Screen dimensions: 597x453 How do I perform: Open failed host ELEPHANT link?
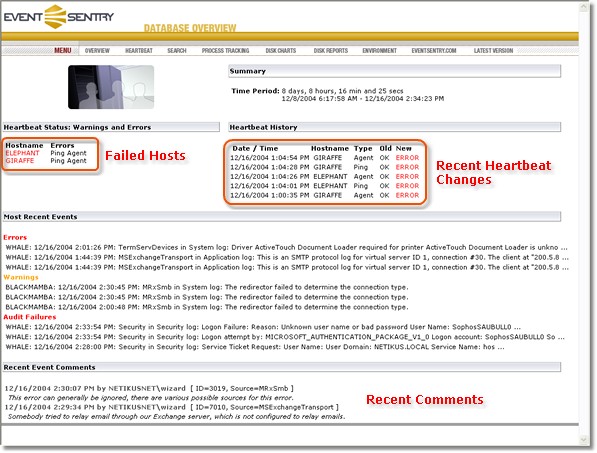[22, 153]
